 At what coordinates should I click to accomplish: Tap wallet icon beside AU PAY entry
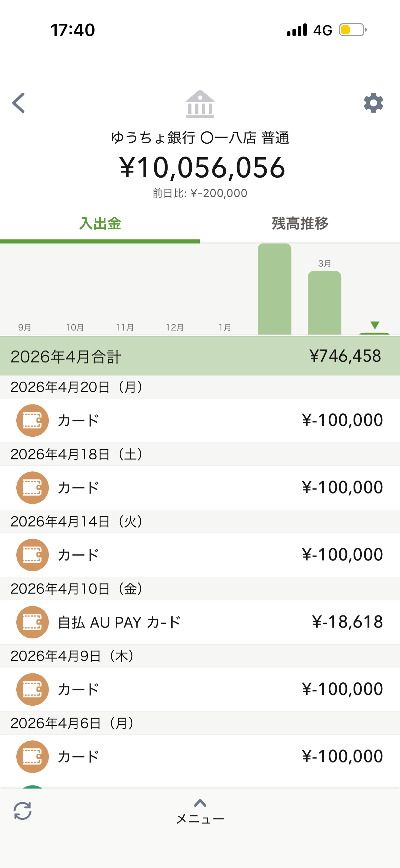(33, 622)
